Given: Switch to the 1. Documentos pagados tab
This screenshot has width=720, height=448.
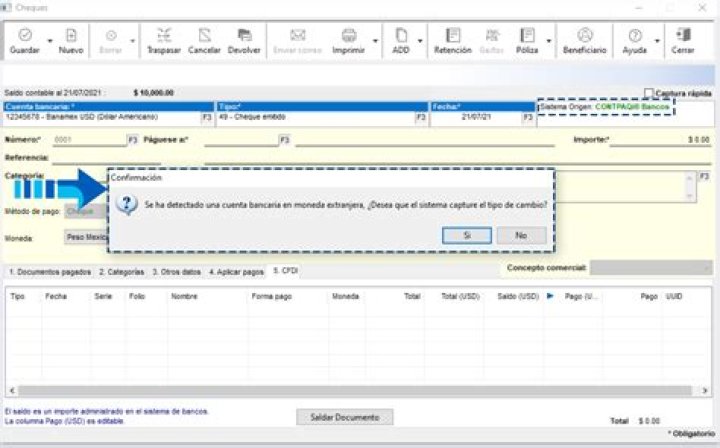Looking at the screenshot, I should coord(49,271).
